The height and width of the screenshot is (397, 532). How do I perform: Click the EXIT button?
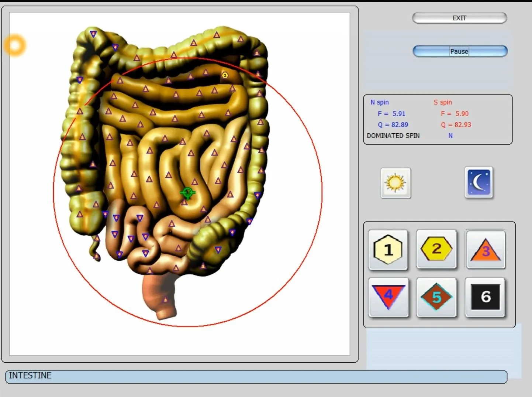459,18
